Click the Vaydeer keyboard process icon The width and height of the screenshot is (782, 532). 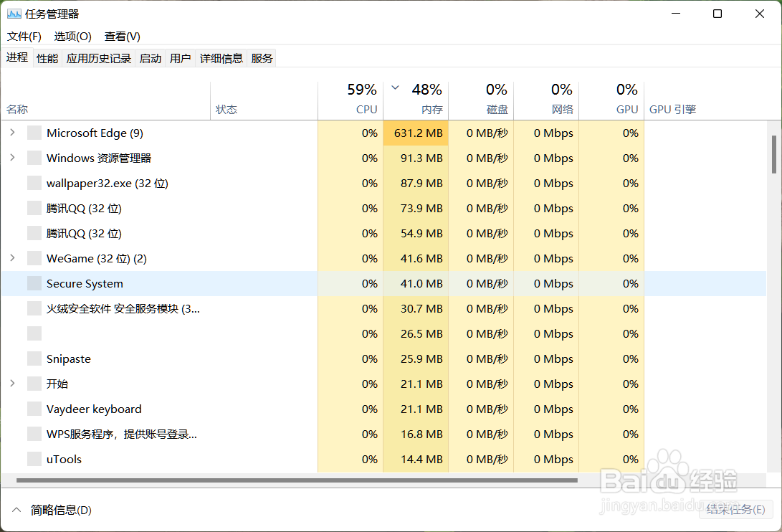[x=34, y=409]
